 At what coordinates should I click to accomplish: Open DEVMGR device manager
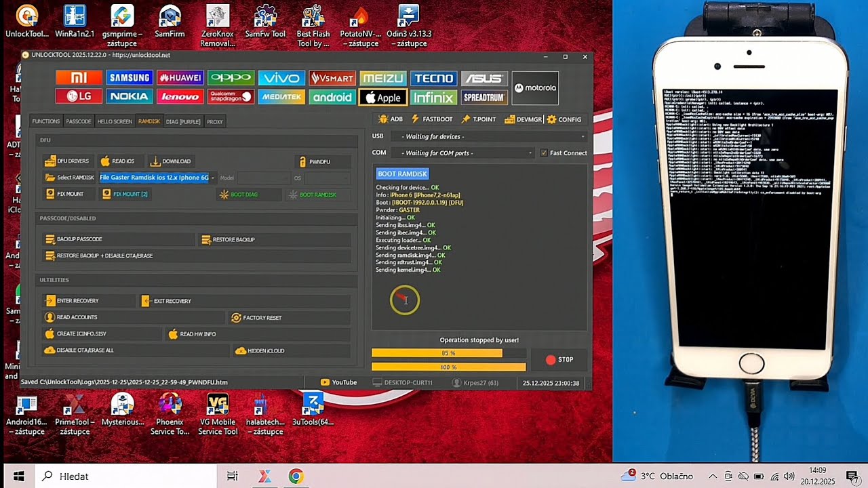pos(524,119)
